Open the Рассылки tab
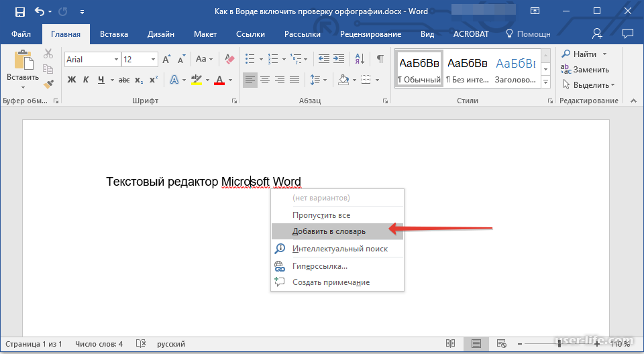This screenshot has height=354, width=644. coord(303,34)
